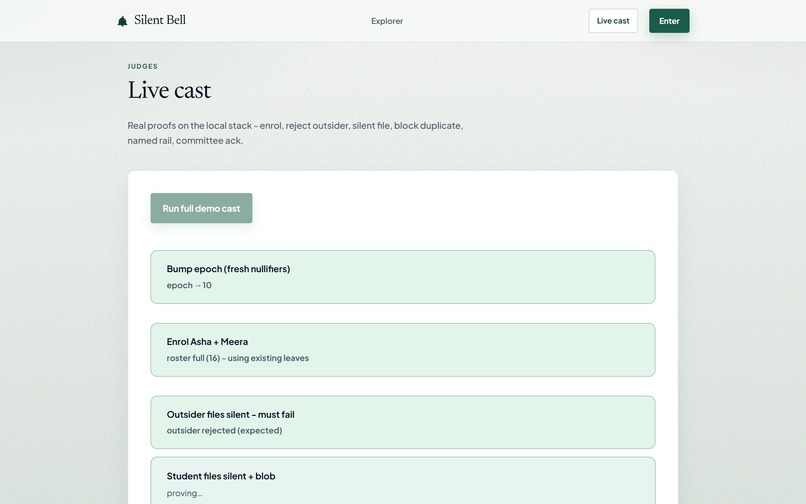This screenshot has width=806, height=504.
Task: Click the Live cast page heading
Action: (169, 91)
